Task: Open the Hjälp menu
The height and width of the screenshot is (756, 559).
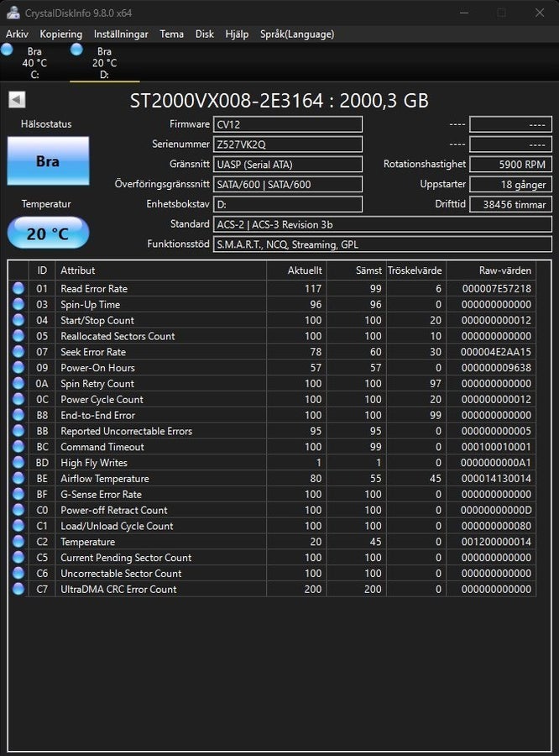Action: pyautogui.click(x=237, y=34)
